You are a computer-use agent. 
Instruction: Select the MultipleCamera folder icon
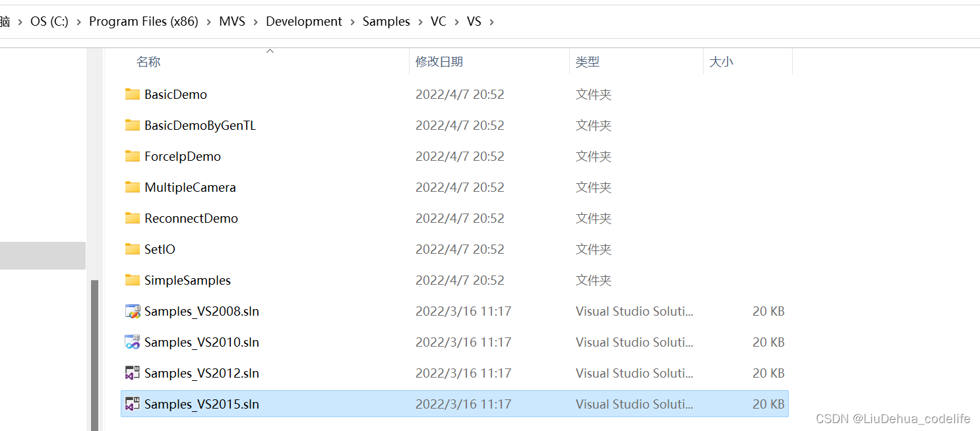coord(133,187)
